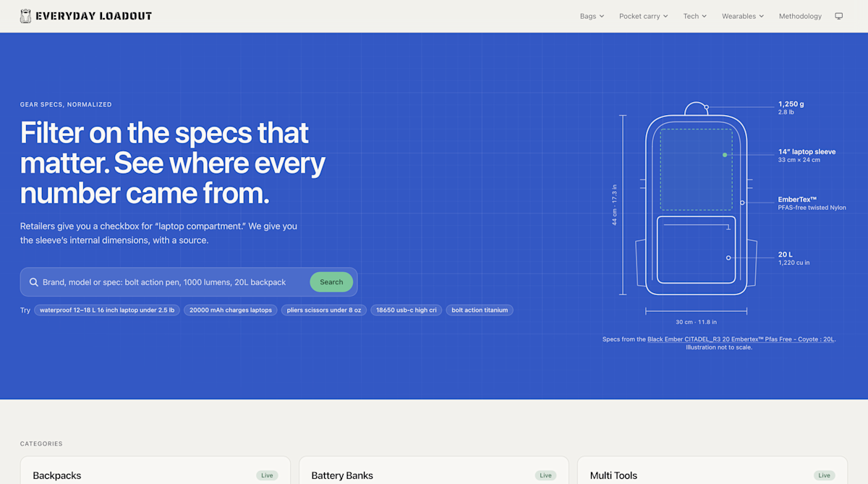Click the "14″ laptop sleeve" spec label

[x=807, y=152]
